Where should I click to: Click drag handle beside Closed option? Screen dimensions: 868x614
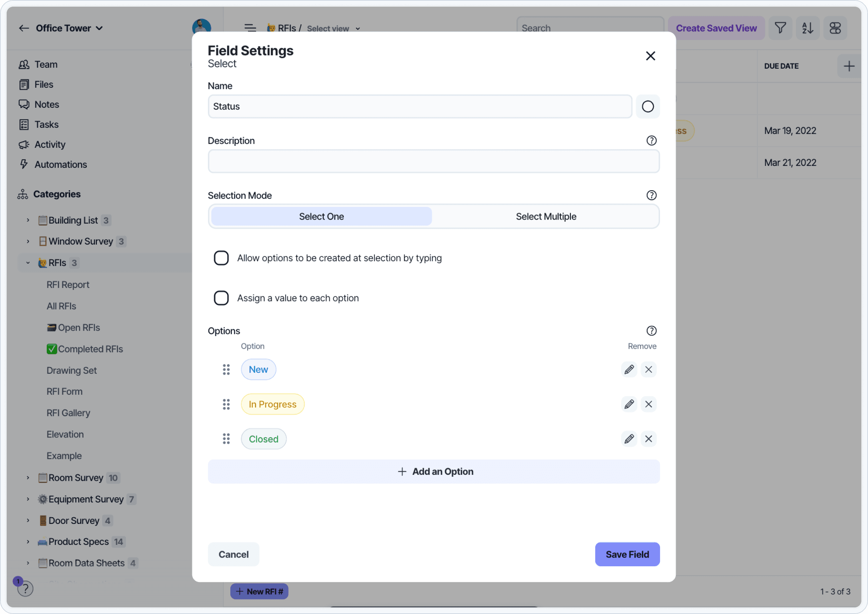tap(226, 439)
